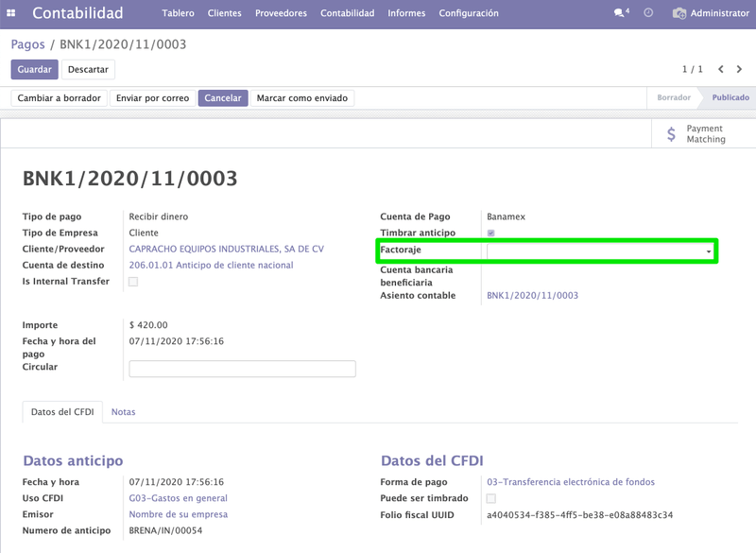
Task: Click the Payment Matching dollar icon
Action: (x=671, y=134)
